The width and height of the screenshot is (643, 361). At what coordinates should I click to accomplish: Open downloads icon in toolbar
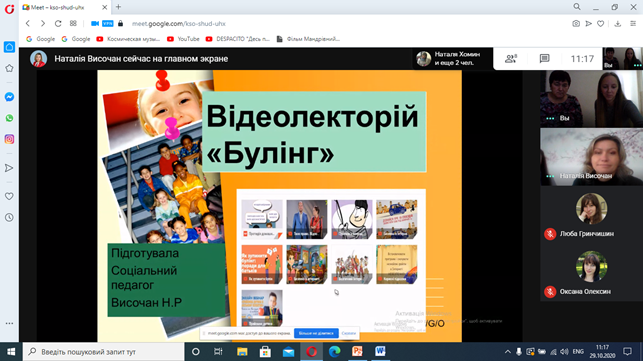pyautogui.click(x=618, y=24)
